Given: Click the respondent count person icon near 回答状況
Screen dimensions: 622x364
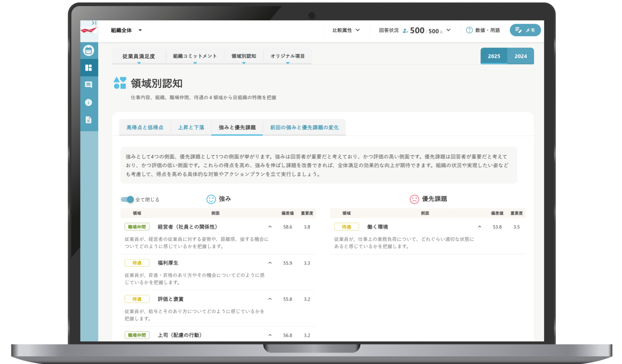Looking at the screenshot, I should click(x=405, y=31).
